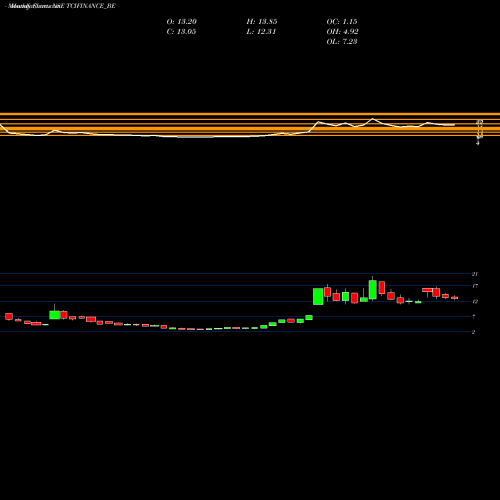Click the first red candle at chart's left edge
This screenshot has height=500, width=500.
point(9,316)
